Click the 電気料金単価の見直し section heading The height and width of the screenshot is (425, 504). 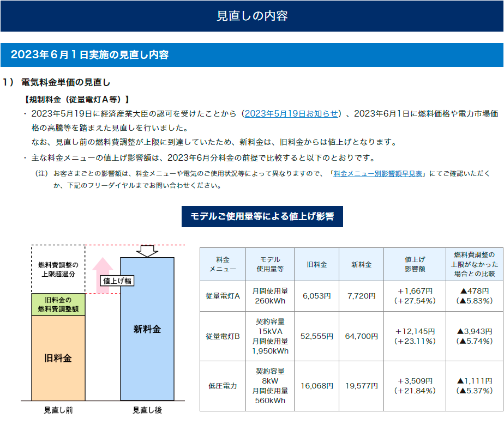click(x=65, y=82)
